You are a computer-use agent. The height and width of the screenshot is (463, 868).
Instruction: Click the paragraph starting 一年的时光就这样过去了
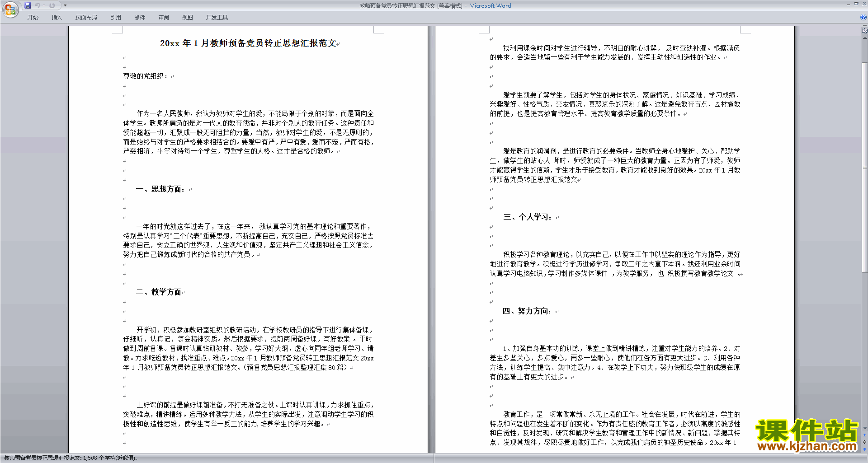tap(249, 240)
